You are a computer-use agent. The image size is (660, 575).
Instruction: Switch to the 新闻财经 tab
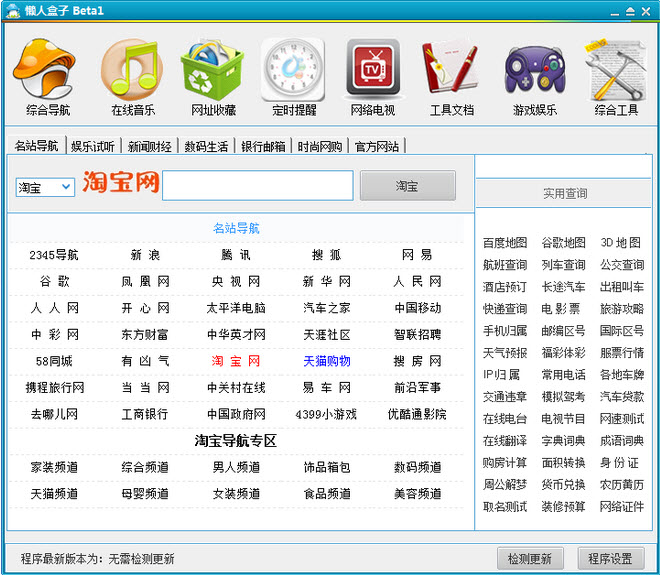149,146
